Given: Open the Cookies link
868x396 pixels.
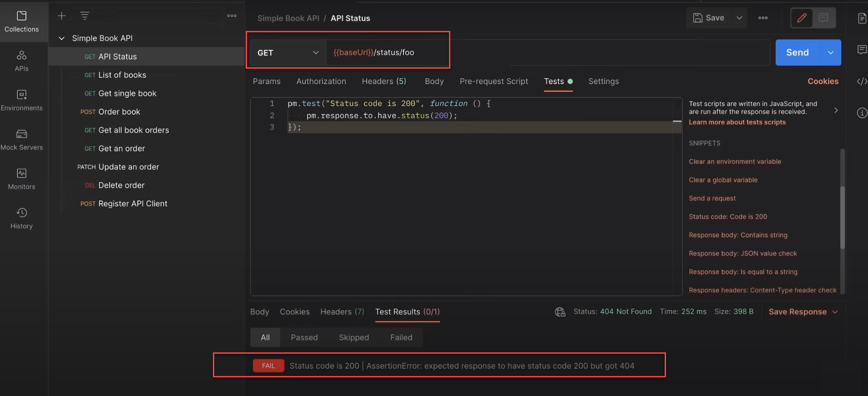Looking at the screenshot, I should click(x=823, y=81).
